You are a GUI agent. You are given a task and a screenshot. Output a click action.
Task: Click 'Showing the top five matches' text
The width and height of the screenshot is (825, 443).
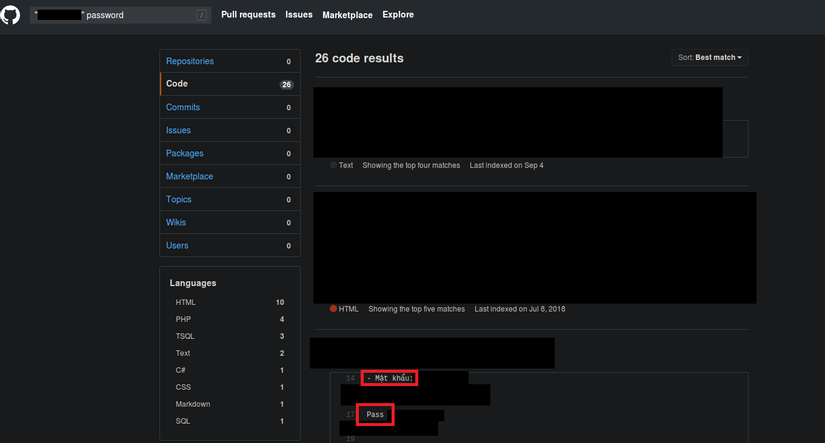point(416,309)
